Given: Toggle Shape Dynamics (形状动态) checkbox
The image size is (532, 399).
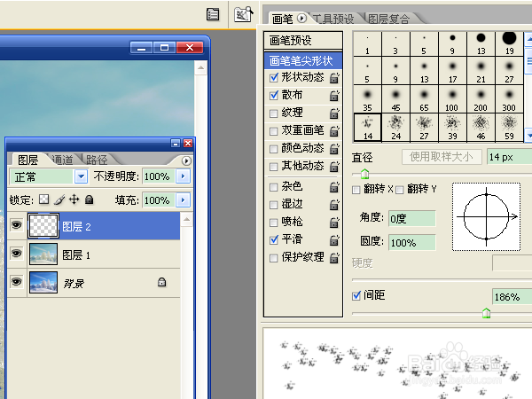Looking at the screenshot, I should 274,78.
